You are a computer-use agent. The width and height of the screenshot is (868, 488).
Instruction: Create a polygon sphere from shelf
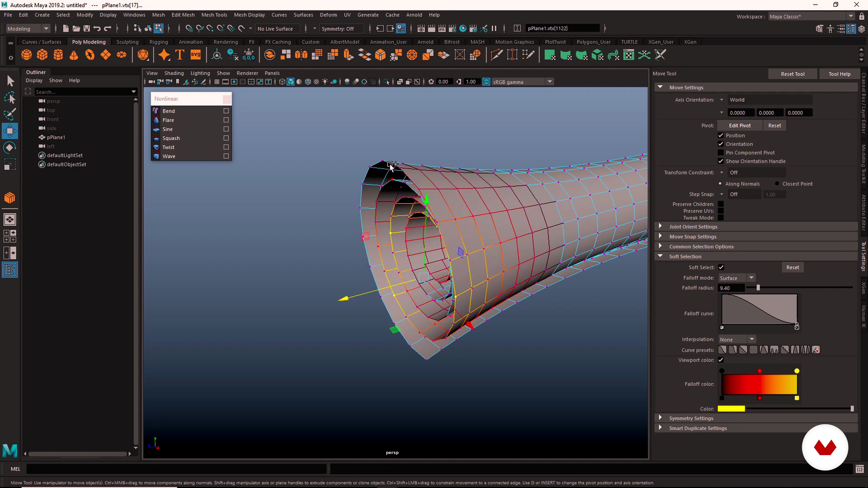pos(27,54)
